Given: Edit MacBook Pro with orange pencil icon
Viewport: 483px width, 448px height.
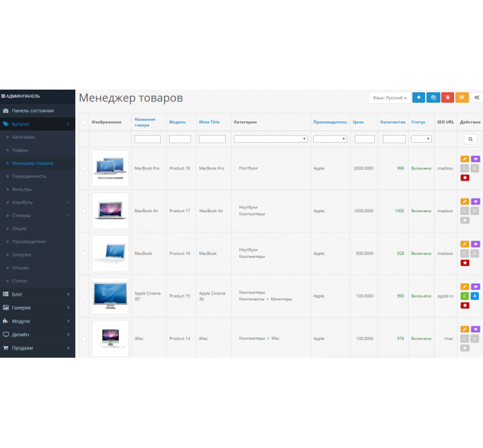Looking at the screenshot, I should click(x=465, y=159).
